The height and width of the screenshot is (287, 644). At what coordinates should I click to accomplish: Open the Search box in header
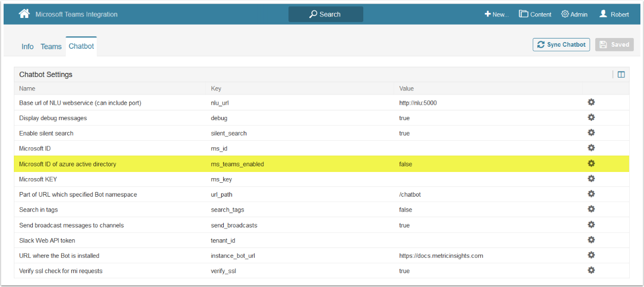pos(326,14)
